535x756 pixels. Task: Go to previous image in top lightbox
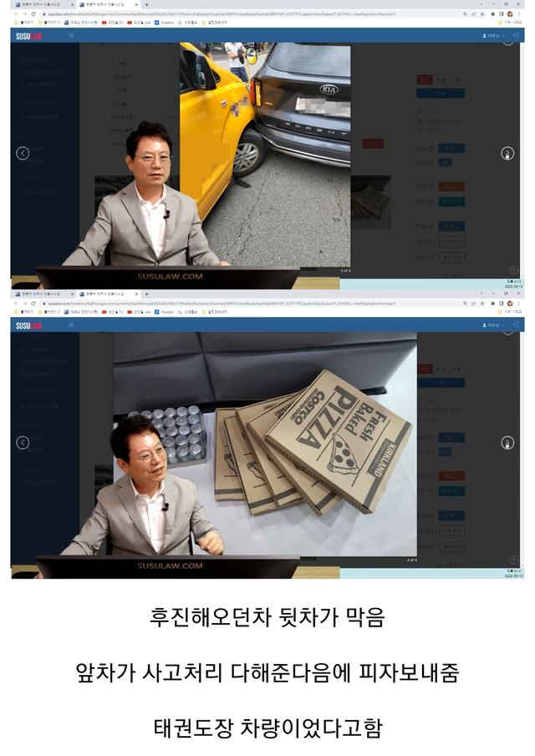[x=23, y=153]
